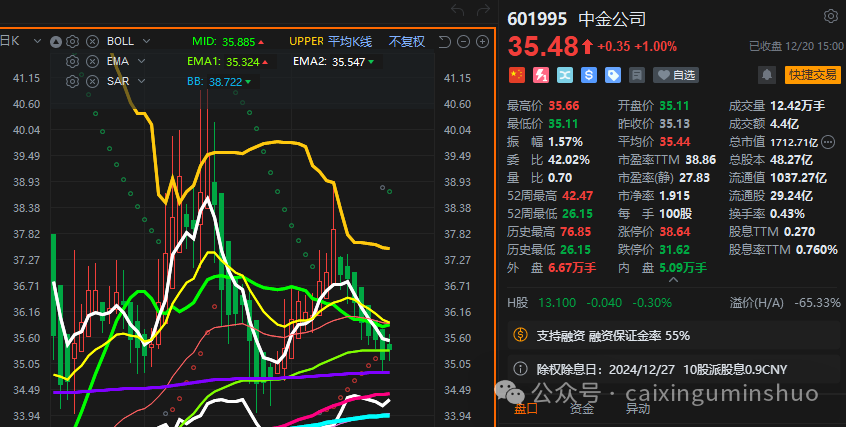Screen dimensions: 846x427
Task: Collapse indicator list triangle button
Action: [56, 42]
